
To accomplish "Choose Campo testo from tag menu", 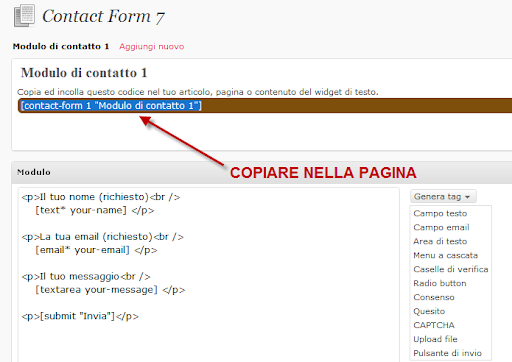I will pos(440,213).
